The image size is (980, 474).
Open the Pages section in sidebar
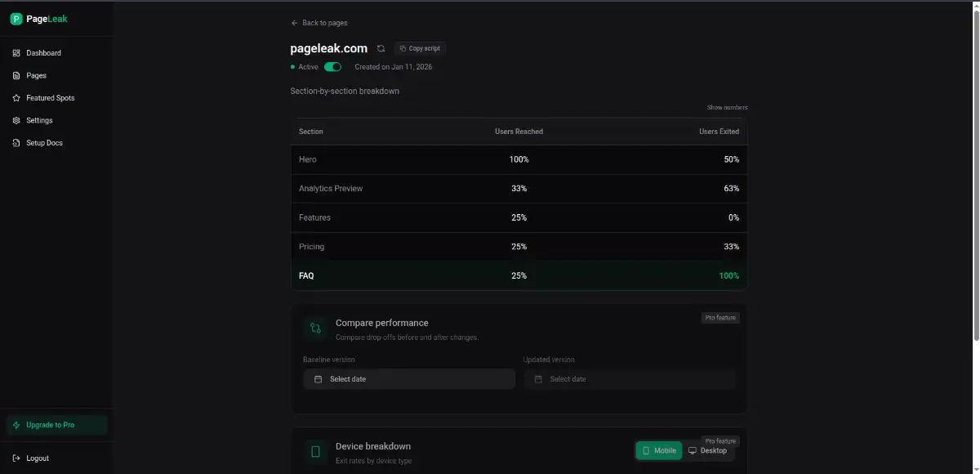pyautogui.click(x=36, y=75)
